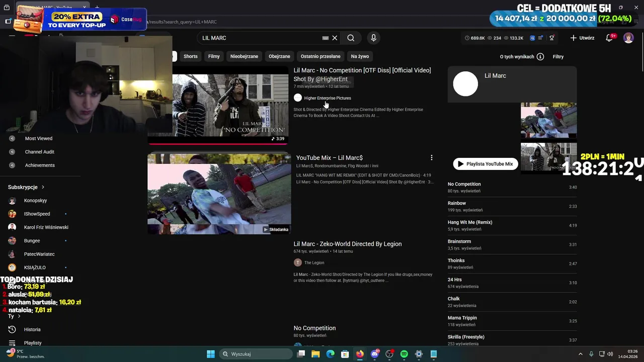Screen dimensions: 644x362
Task: Open KSIĄŻULO subscription channel
Action: coord(35,267)
